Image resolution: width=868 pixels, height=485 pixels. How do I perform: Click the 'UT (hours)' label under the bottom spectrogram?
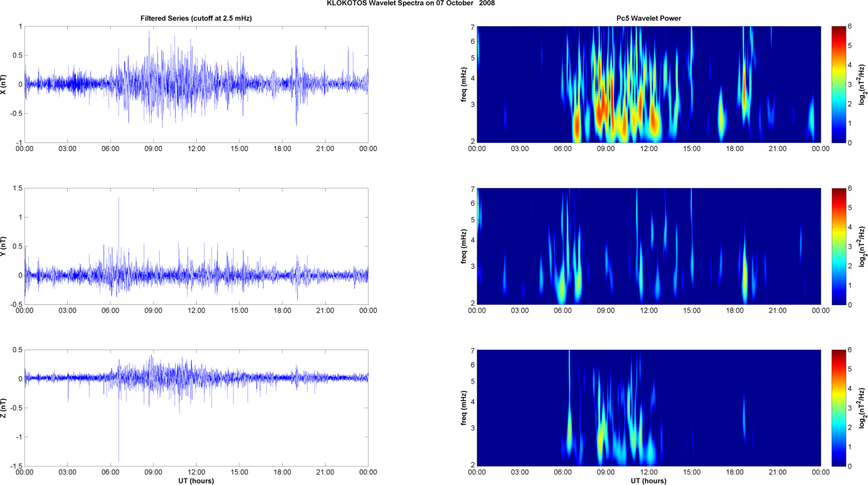click(648, 481)
